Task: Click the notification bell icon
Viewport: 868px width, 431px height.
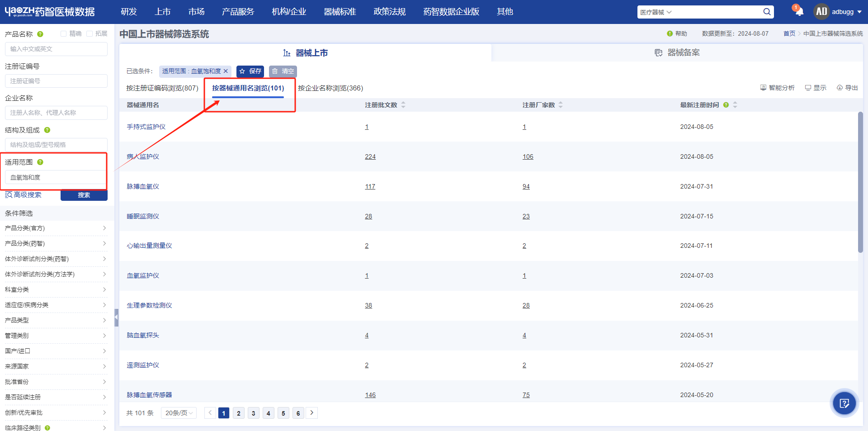Action: click(799, 12)
